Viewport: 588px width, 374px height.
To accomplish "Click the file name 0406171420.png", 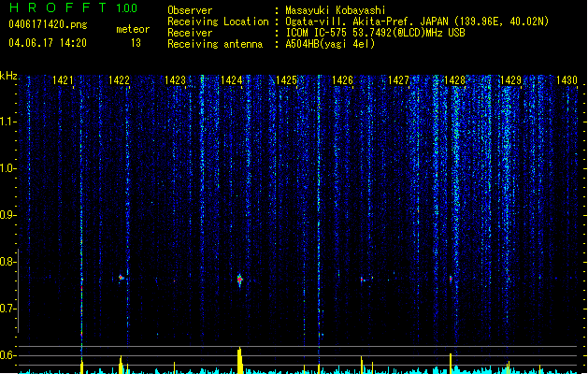I will [48, 24].
